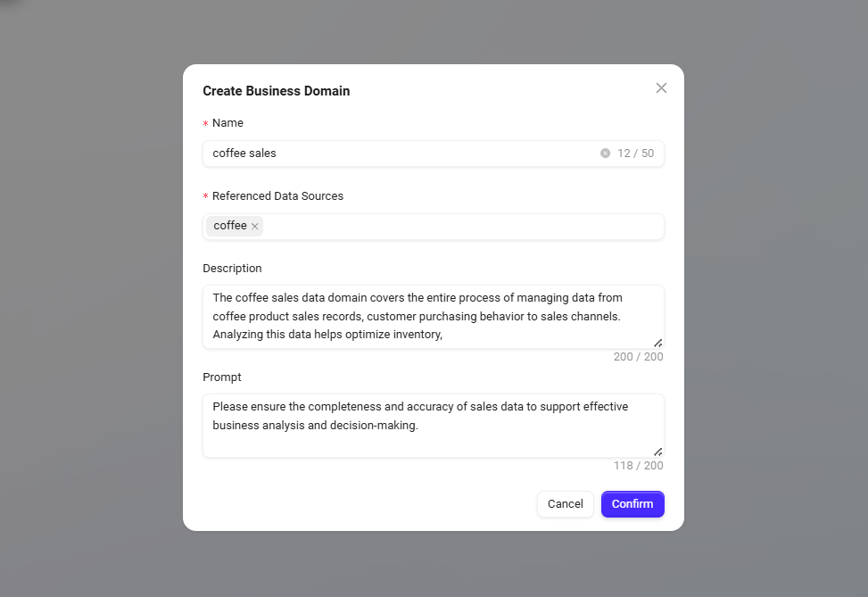Click the Description box resize handle
The height and width of the screenshot is (597, 868).
[x=658, y=343]
